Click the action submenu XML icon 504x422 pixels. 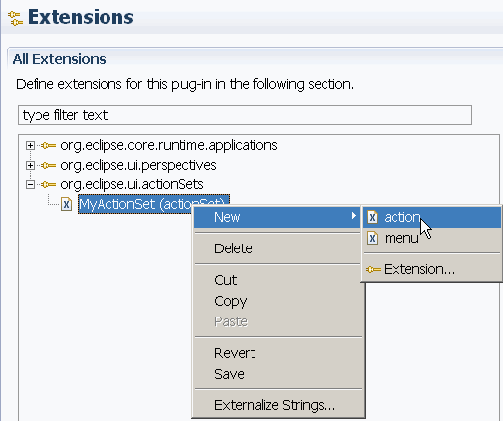coord(372,217)
